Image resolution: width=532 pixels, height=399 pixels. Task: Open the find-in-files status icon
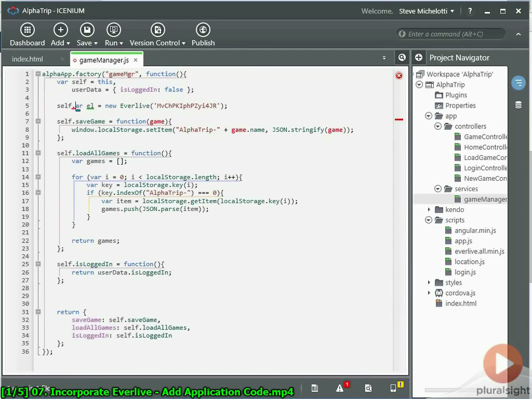point(368,388)
